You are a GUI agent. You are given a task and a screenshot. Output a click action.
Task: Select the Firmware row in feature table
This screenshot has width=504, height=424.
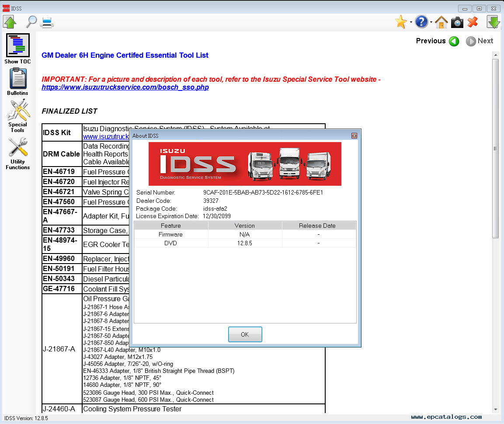245,234
